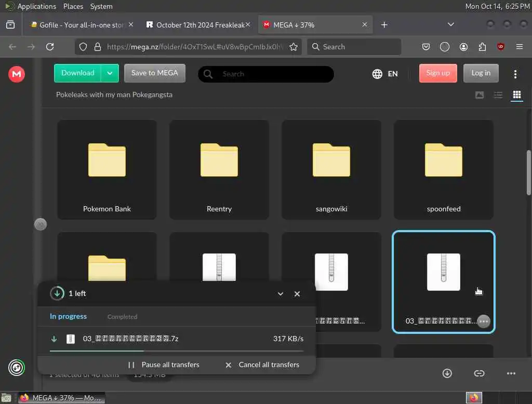
Task: Click the date and time clock
Action: pyautogui.click(x=497, y=6)
